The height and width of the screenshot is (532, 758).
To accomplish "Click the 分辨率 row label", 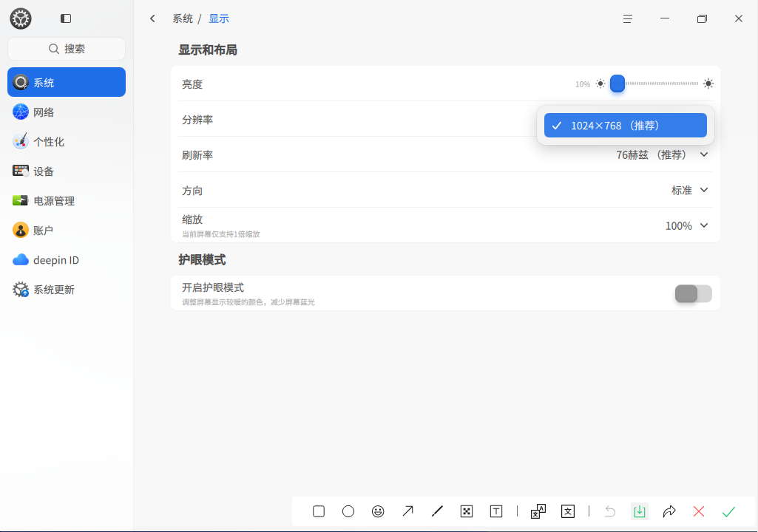I will [x=197, y=120].
